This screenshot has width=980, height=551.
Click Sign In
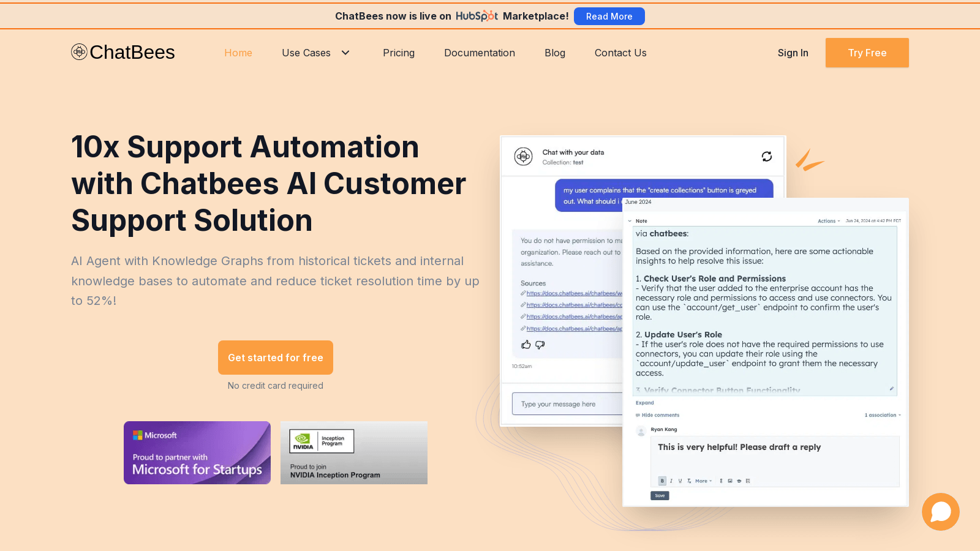tap(793, 53)
